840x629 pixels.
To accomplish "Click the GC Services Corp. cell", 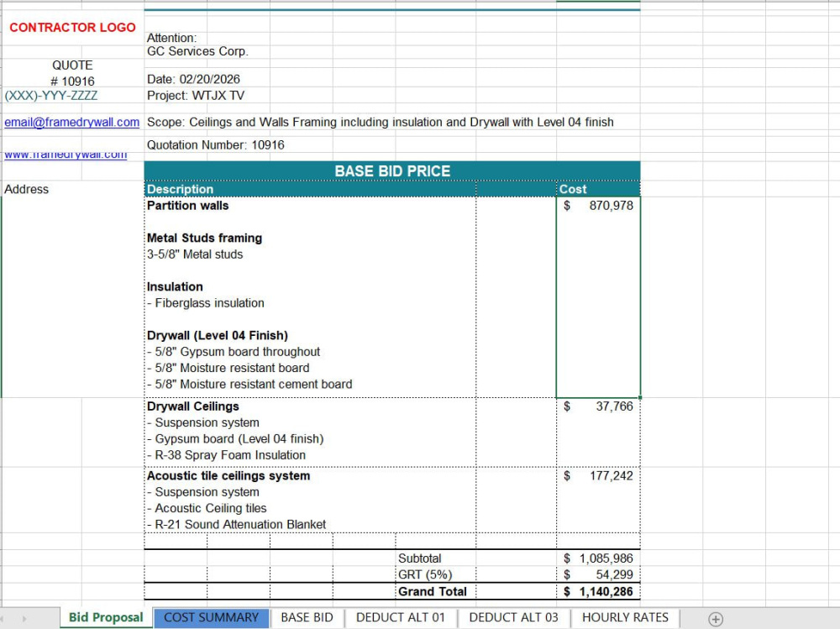I will pyautogui.click(x=197, y=51).
